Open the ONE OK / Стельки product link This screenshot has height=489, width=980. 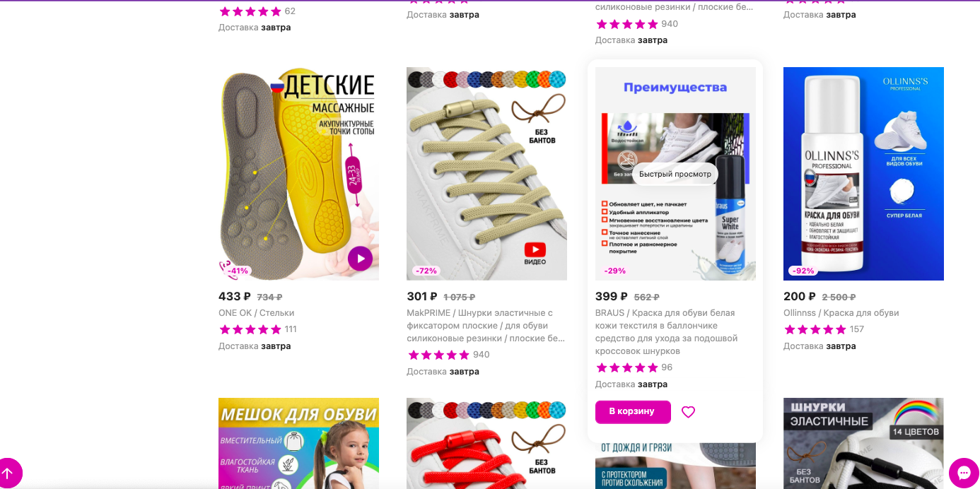tap(257, 313)
